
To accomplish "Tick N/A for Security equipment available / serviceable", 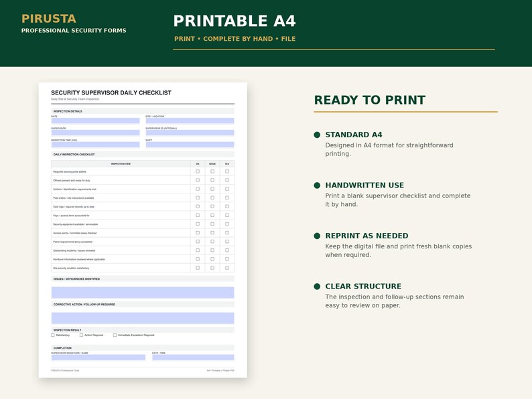I will (227, 224).
